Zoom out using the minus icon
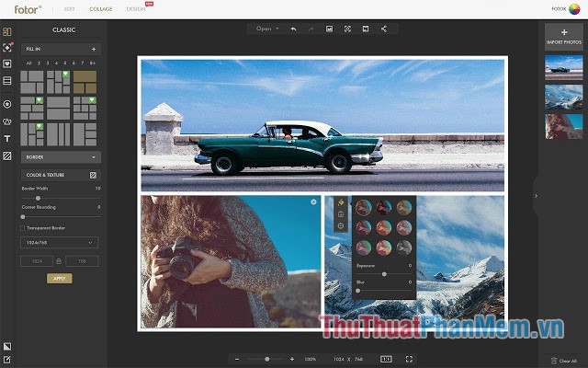The image size is (588, 368). pos(237,360)
